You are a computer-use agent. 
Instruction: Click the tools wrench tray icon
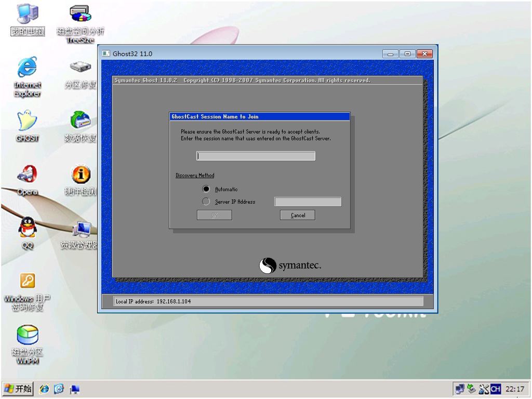pos(483,389)
